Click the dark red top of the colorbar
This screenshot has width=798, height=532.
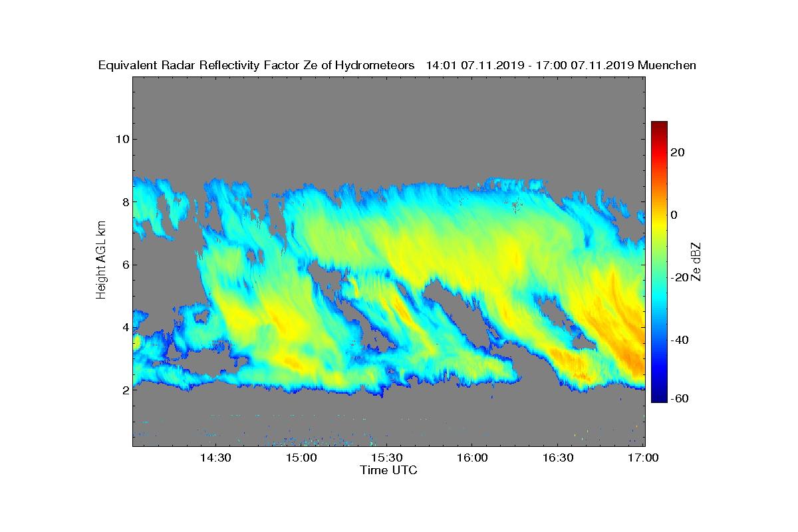659,125
